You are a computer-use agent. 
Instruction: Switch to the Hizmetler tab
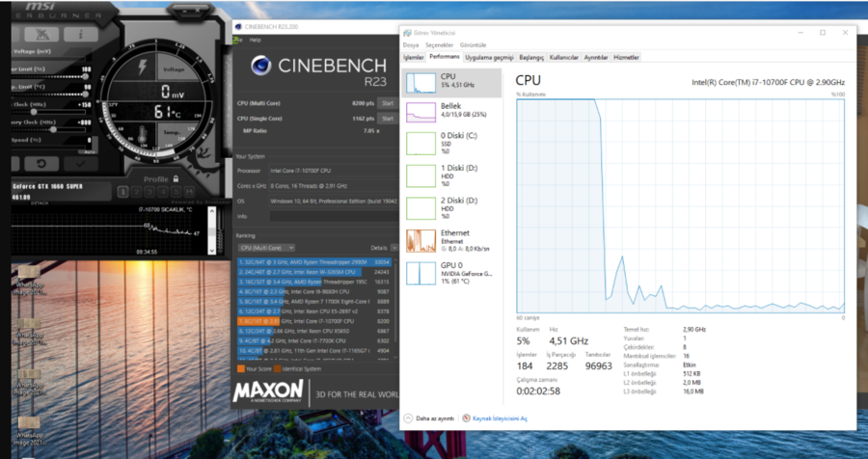pos(626,58)
